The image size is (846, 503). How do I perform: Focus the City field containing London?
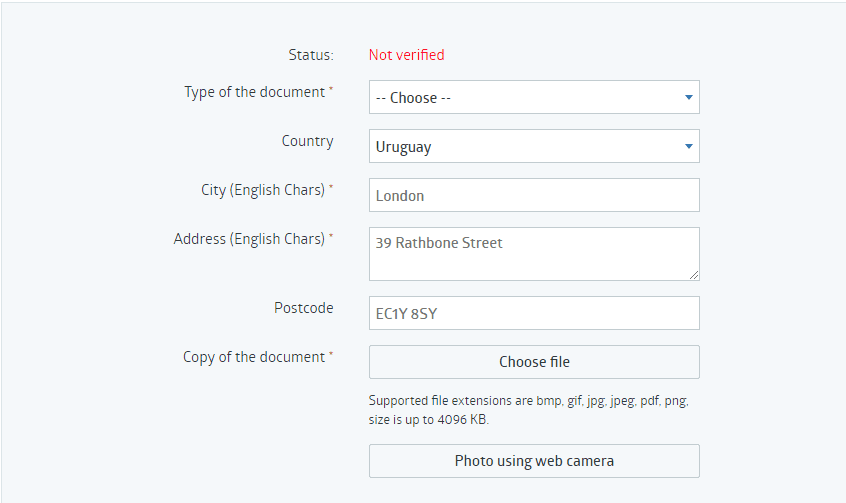coord(534,195)
